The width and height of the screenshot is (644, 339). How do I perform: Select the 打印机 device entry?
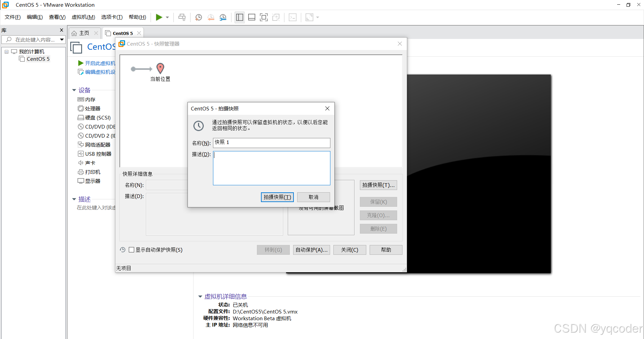click(x=89, y=172)
